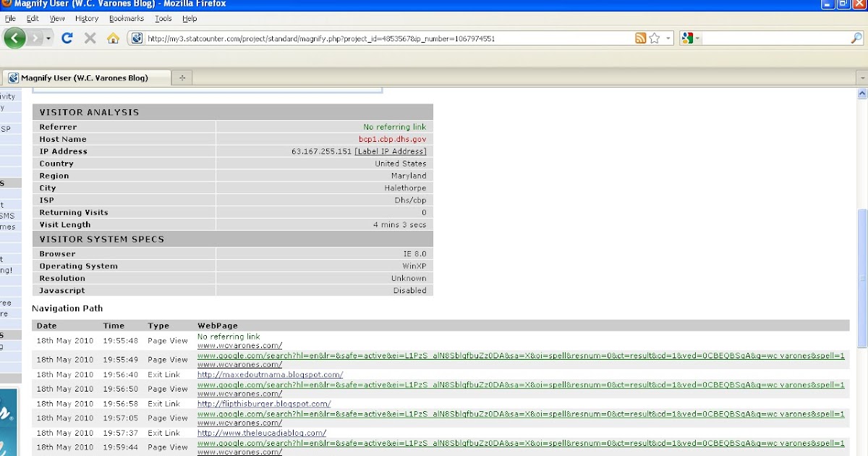Click the vertical scrollbar thumb
The height and width of the screenshot is (456, 868).
(861, 279)
